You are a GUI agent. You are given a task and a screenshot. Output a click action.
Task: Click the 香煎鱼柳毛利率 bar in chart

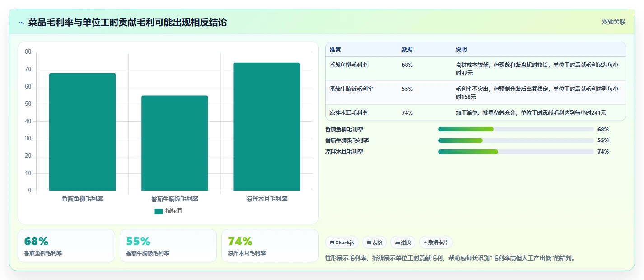(x=82, y=132)
